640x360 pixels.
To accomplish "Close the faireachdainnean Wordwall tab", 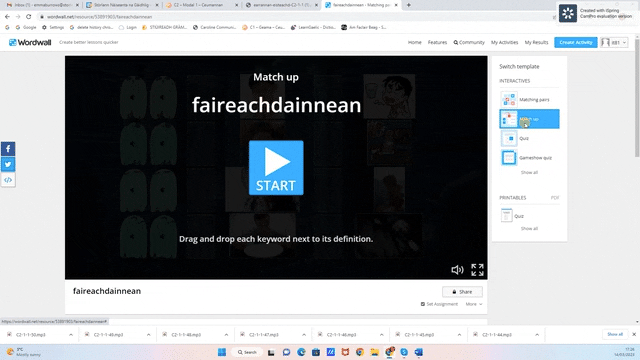I will tap(396, 5).
